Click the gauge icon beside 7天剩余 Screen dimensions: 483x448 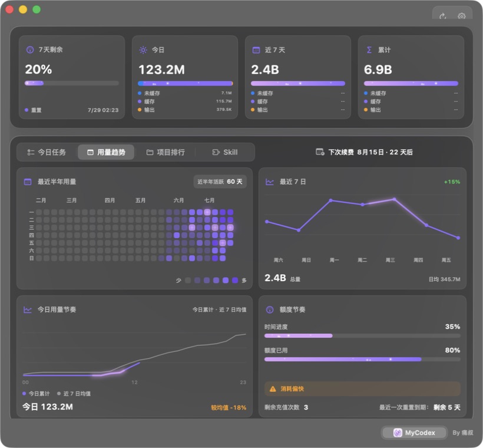[30, 50]
